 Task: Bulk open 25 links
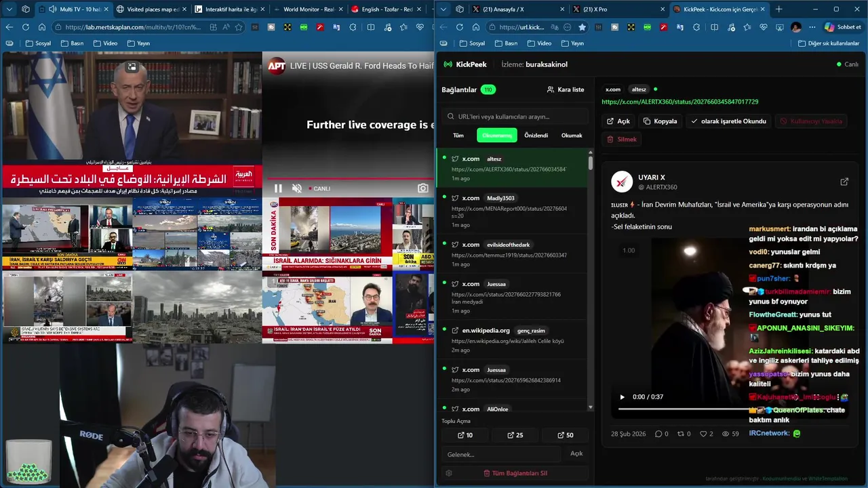(515, 435)
